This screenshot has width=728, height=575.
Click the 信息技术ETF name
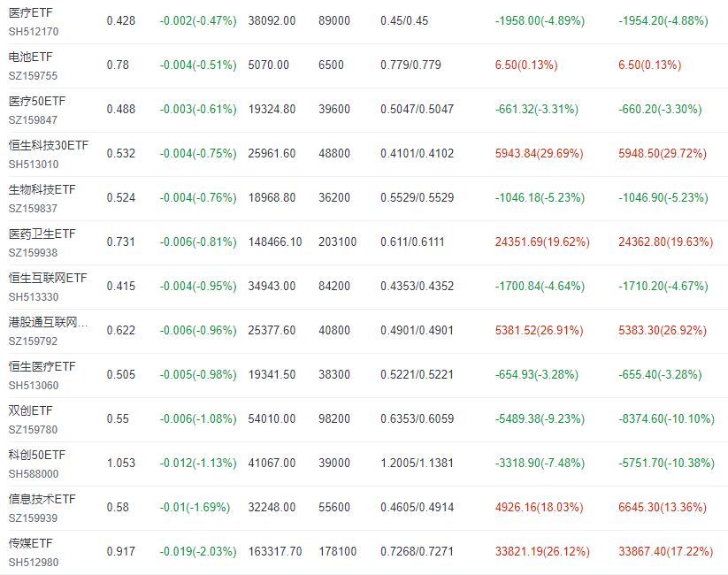[x=42, y=499]
